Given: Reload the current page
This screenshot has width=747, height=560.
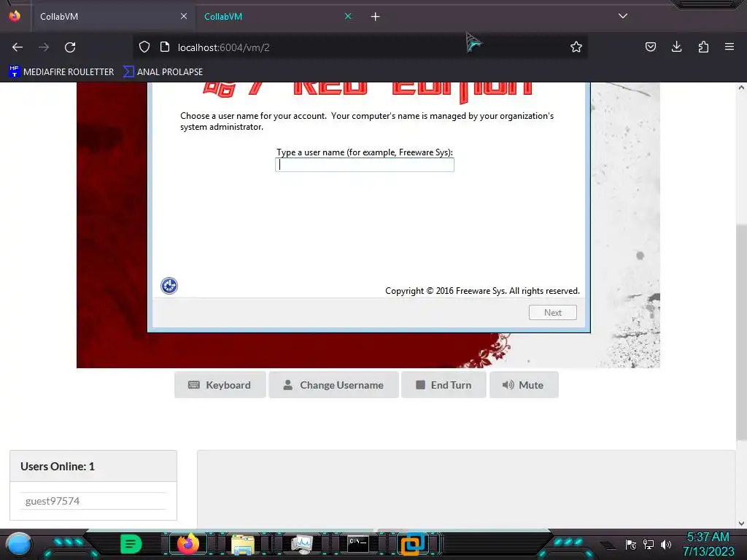Looking at the screenshot, I should 70,47.
